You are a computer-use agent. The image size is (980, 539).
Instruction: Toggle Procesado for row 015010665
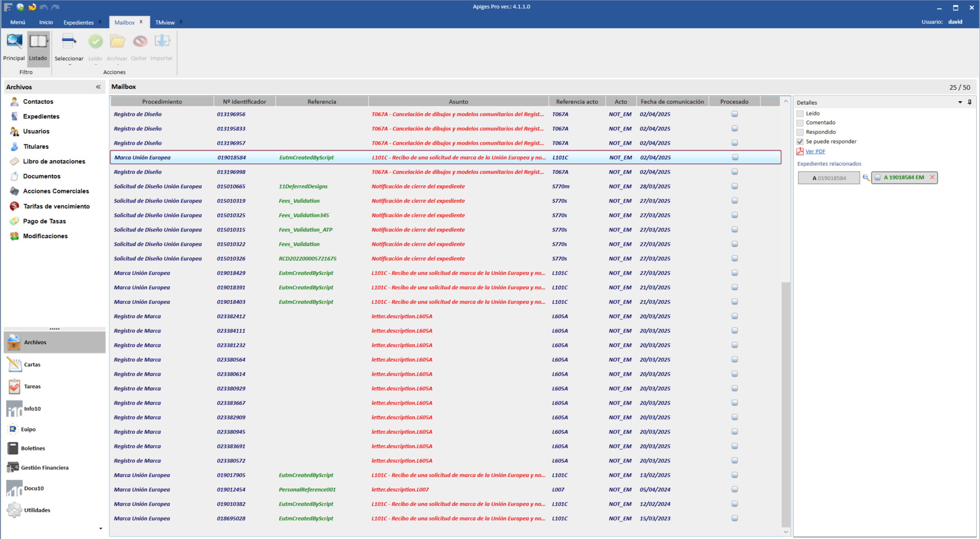coord(734,186)
